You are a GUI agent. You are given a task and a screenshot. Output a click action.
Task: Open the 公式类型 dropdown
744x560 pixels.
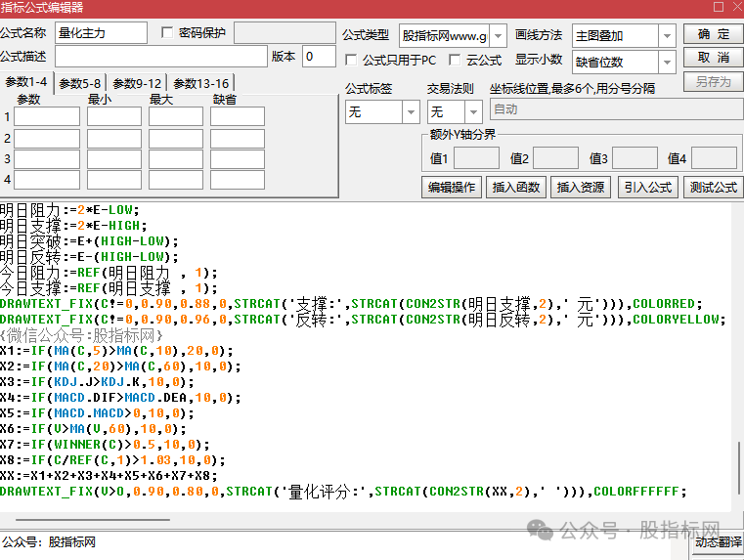point(498,36)
